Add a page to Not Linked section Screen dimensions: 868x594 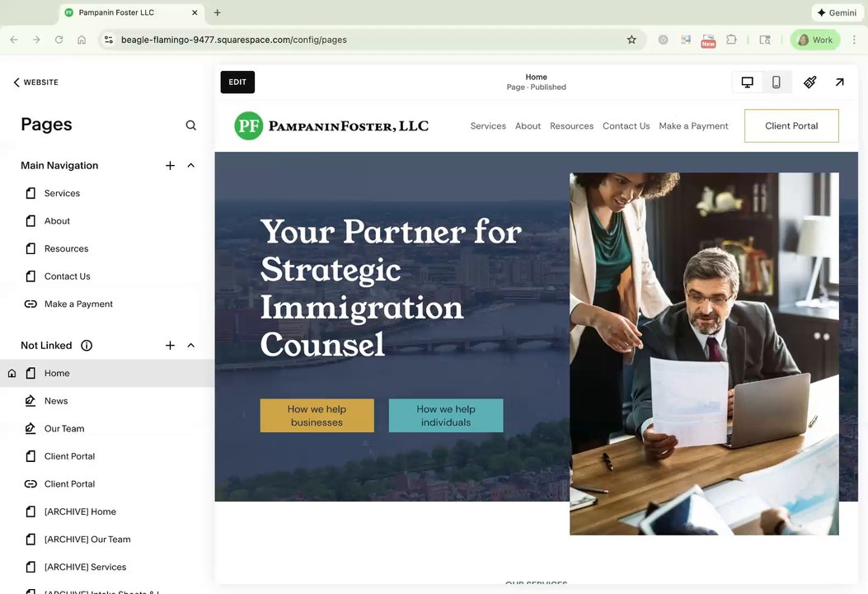pos(170,346)
